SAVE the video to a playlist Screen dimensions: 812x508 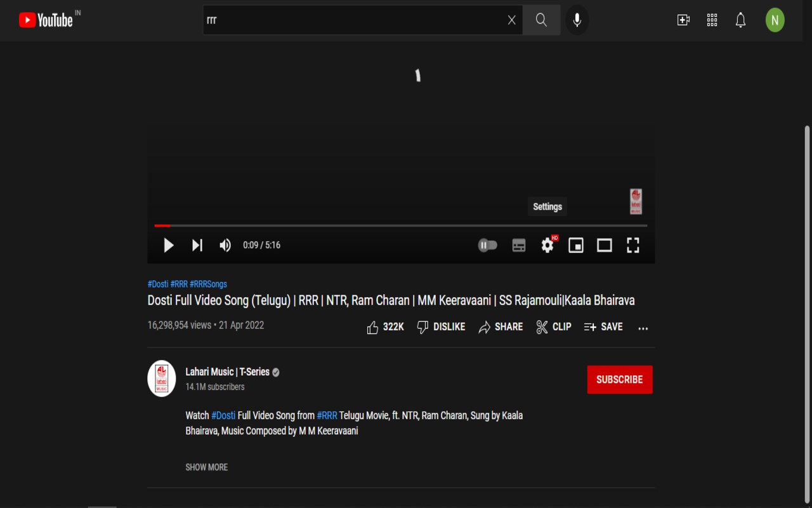[603, 327]
